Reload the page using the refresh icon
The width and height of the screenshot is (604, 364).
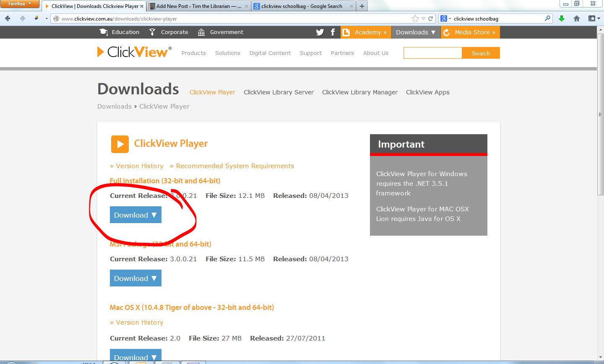pos(430,18)
